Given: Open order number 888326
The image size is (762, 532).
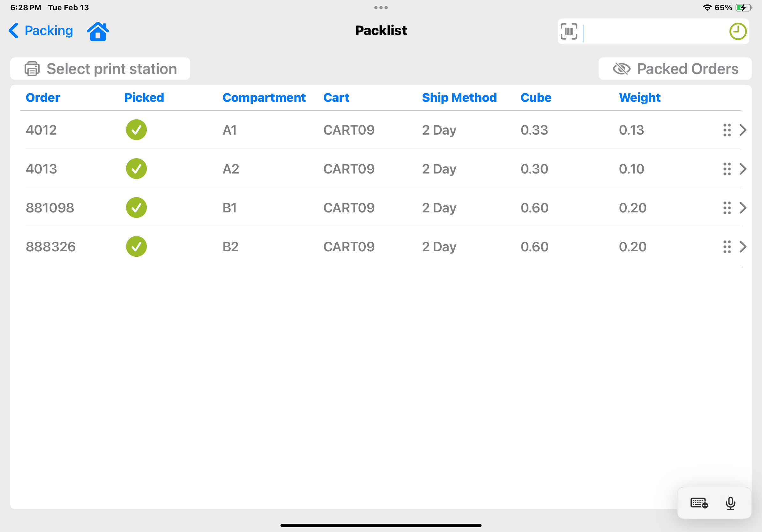Looking at the screenshot, I should 51,247.
